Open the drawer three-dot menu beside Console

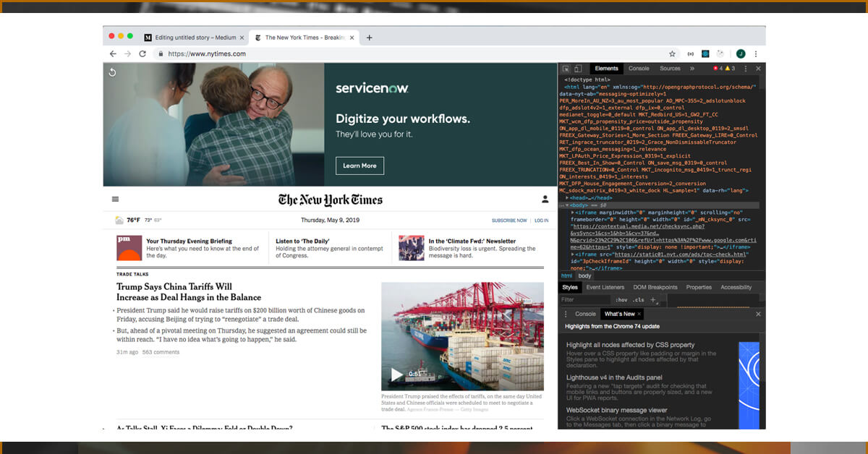click(x=566, y=314)
